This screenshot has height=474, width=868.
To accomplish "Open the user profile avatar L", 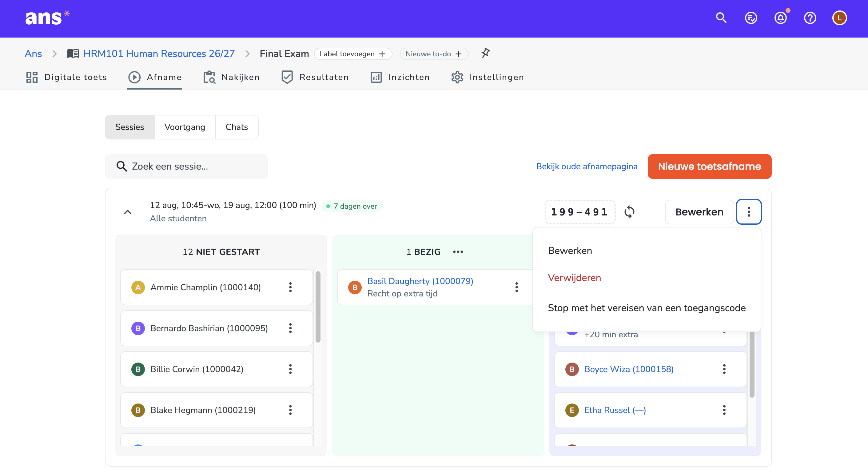I will pyautogui.click(x=839, y=18).
